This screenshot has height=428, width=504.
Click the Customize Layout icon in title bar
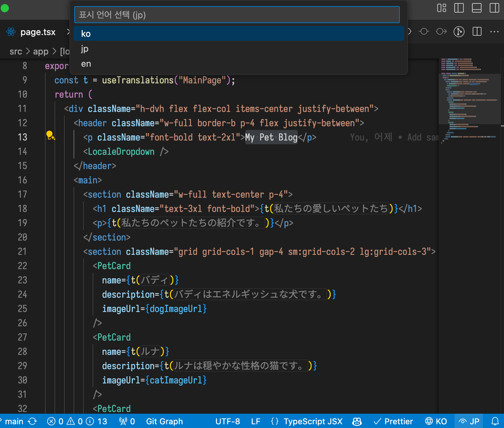coord(442,8)
